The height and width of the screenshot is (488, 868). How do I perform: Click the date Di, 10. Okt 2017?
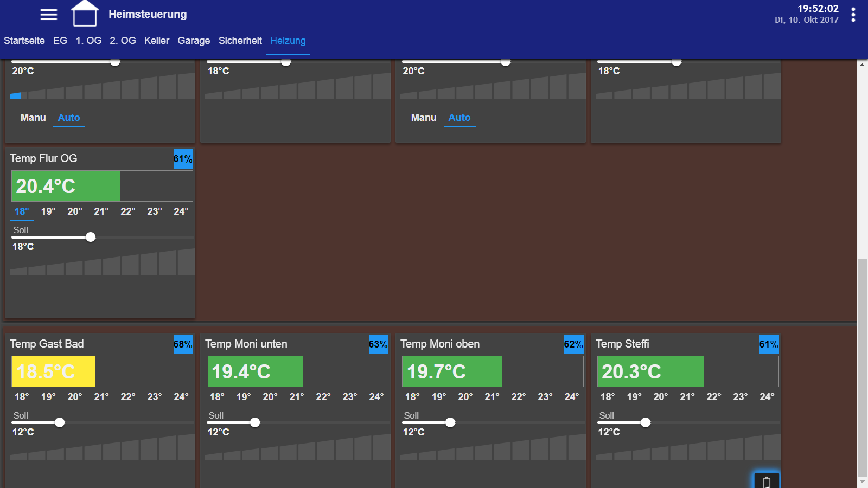(x=807, y=20)
